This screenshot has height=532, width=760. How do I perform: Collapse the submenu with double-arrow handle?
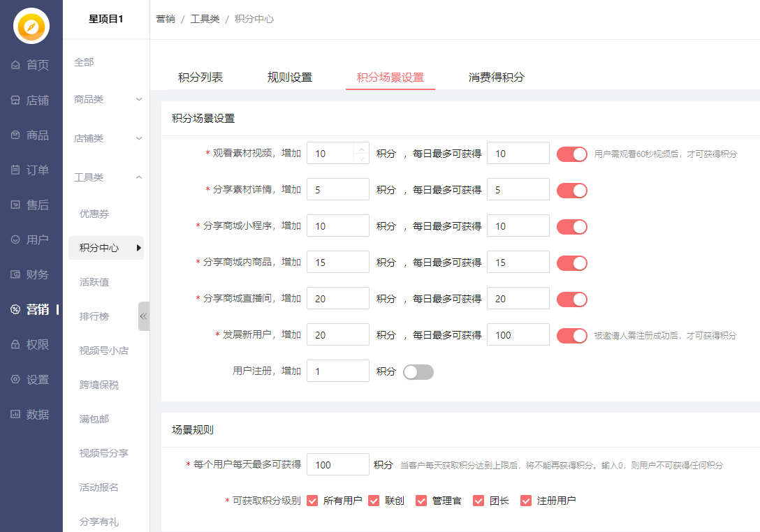pyautogui.click(x=143, y=316)
